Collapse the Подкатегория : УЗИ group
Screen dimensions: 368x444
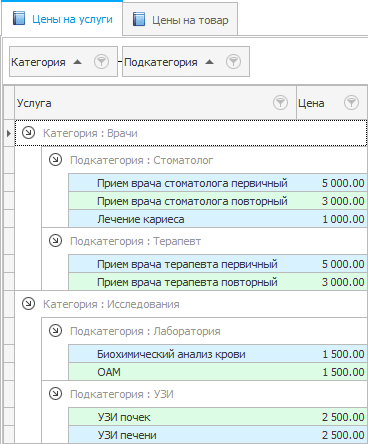(x=55, y=394)
